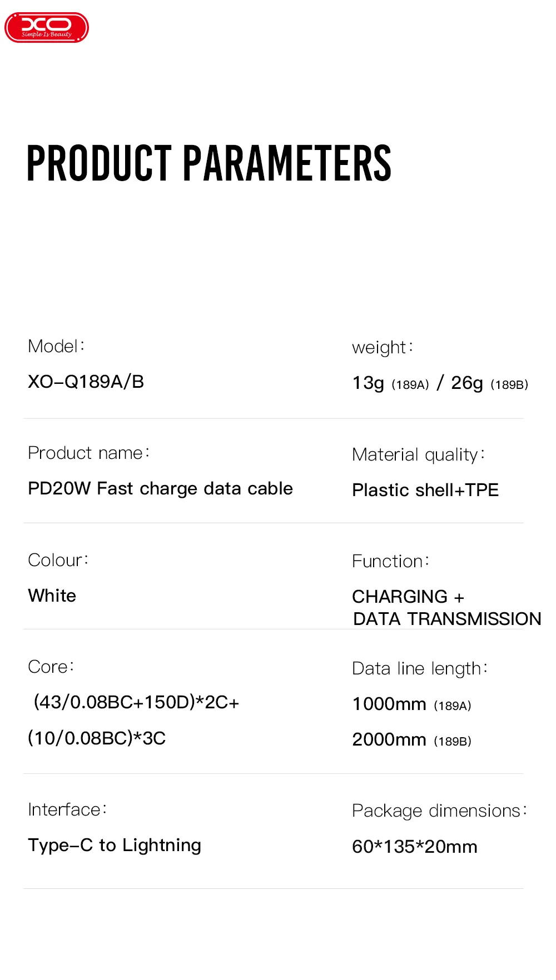Click the Colour label

tap(58, 560)
